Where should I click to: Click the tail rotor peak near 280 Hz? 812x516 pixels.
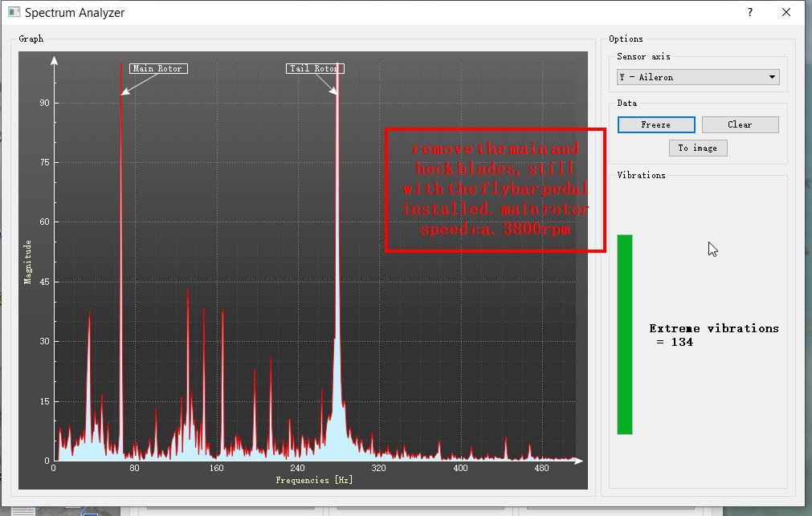pos(337,241)
